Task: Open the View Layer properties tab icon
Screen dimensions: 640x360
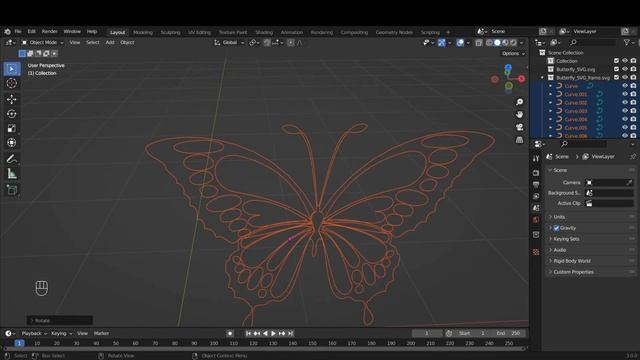Action: click(x=536, y=196)
